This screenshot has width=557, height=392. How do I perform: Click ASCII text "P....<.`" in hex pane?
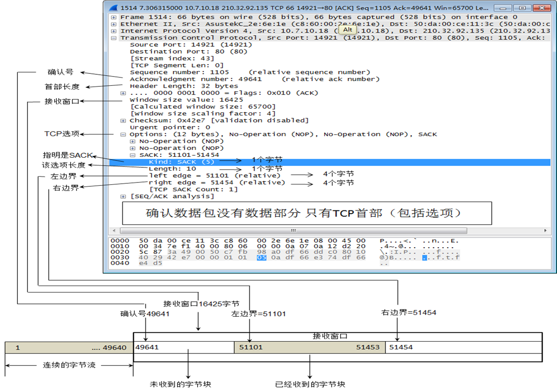398,241
